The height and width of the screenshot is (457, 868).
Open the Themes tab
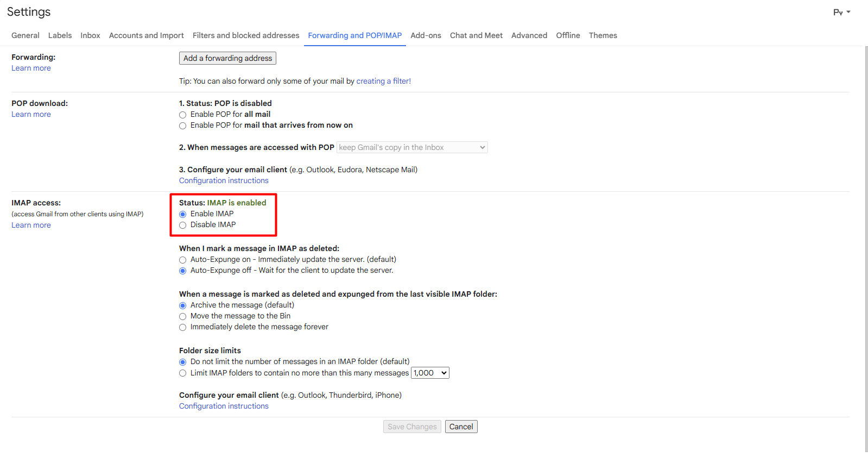(x=603, y=35)
